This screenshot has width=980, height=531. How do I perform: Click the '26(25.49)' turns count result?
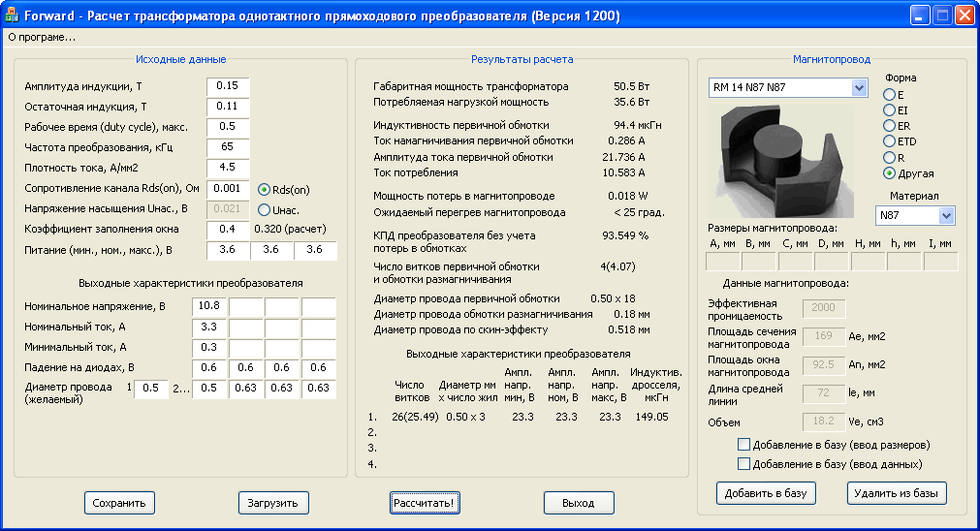click(x=415, y=418)
